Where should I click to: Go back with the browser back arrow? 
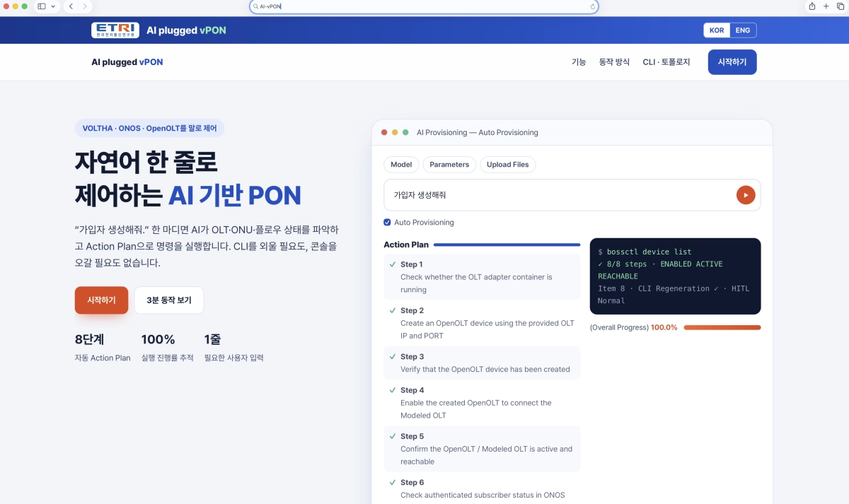(x=71, y=6)
